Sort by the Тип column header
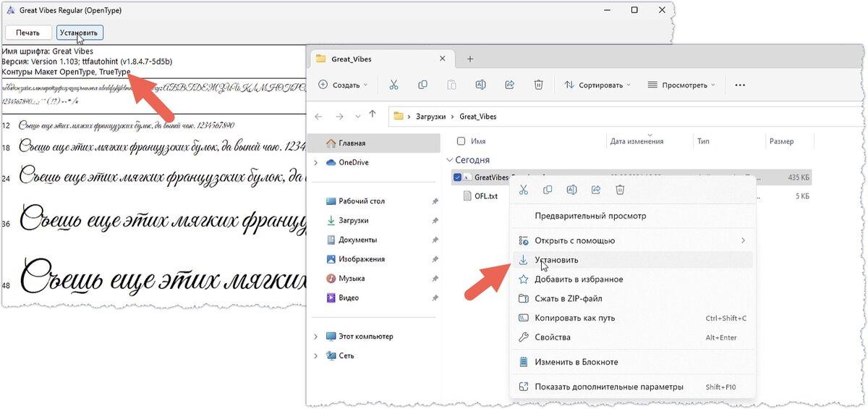The image size is (868, 409). (x=703, y=141)
